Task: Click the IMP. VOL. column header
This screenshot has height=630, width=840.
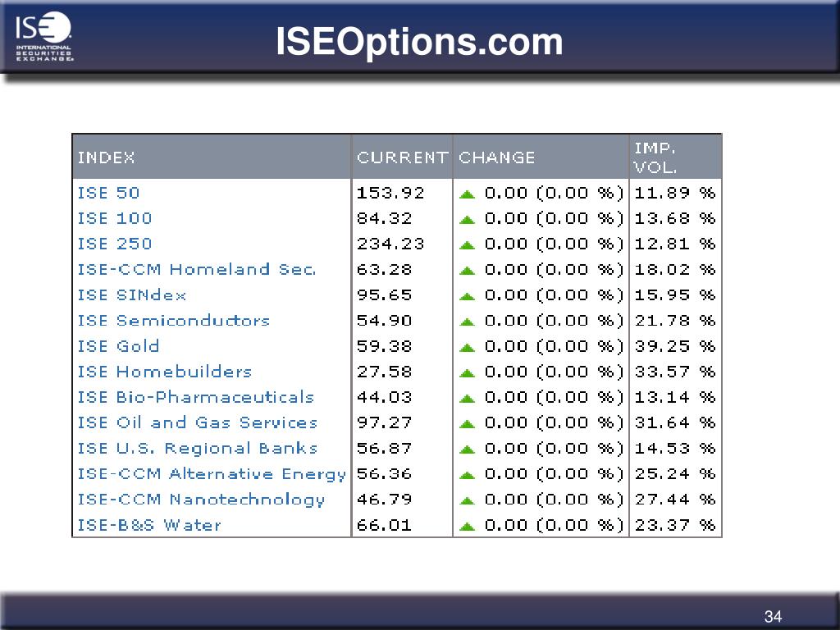Action: pyautogui.click(x=655, y=157)
